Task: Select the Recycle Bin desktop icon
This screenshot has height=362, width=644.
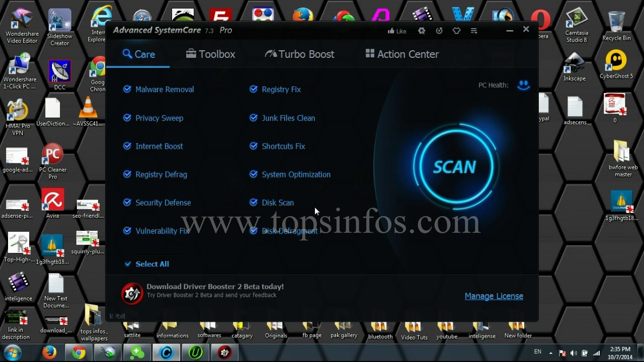Action: point(616,26)
